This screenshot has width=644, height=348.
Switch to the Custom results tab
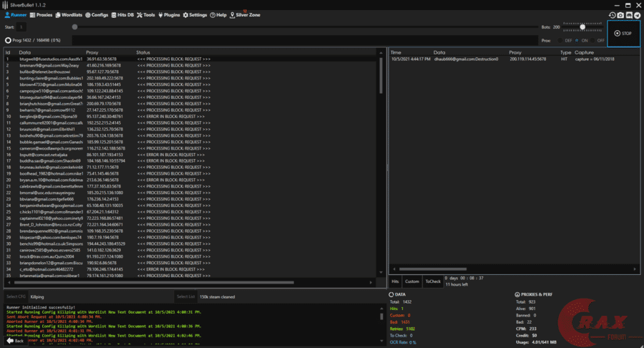pyautogui.click(x=412, y=281)
